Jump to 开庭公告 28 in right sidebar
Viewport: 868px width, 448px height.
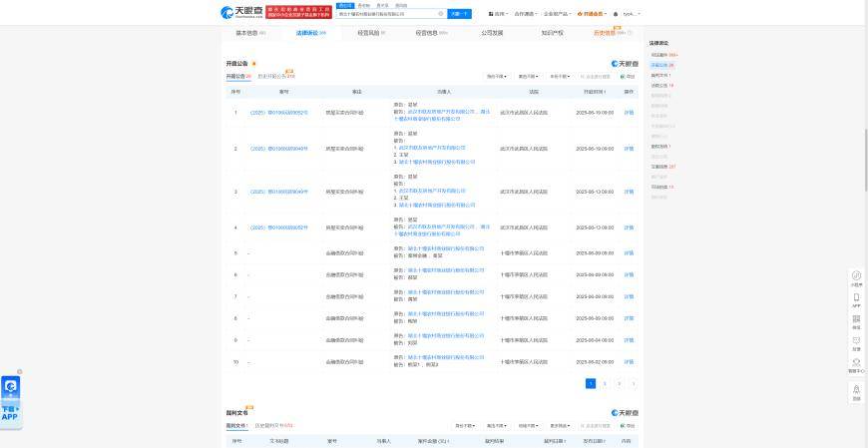pyautogui.click(x=662, y=65)
